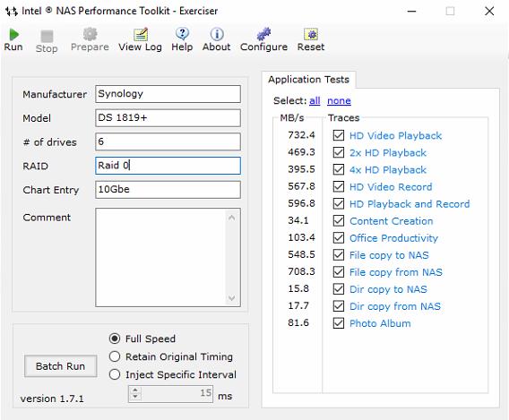Click the 708.3 MB/s value
The height and width of the screenshot is (420, 509).
pos(301,271)
